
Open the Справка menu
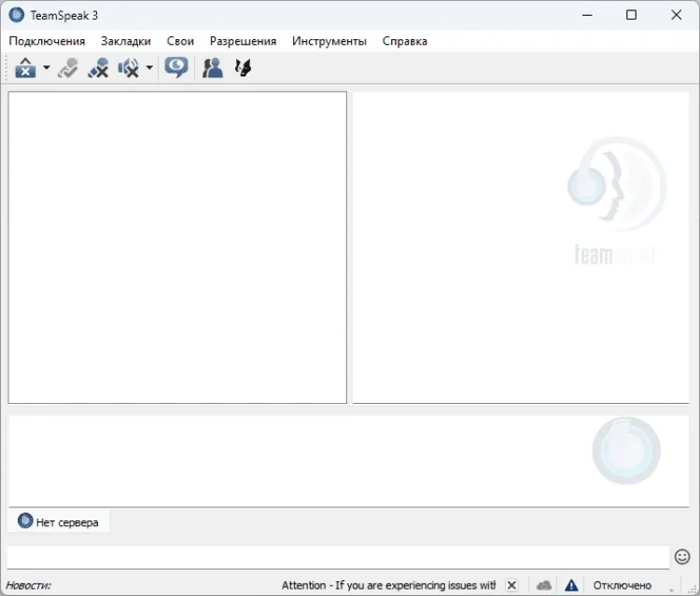pyautogui.click(x=405, y=41)
